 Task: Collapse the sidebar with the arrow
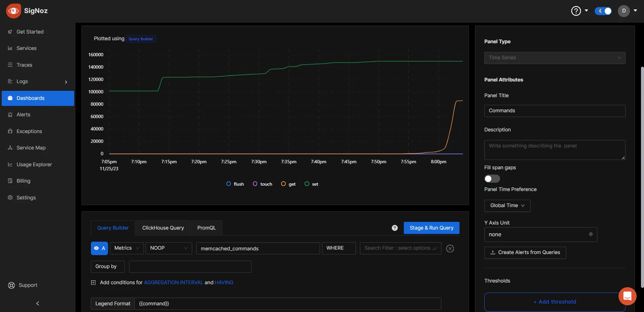point(38,303)
